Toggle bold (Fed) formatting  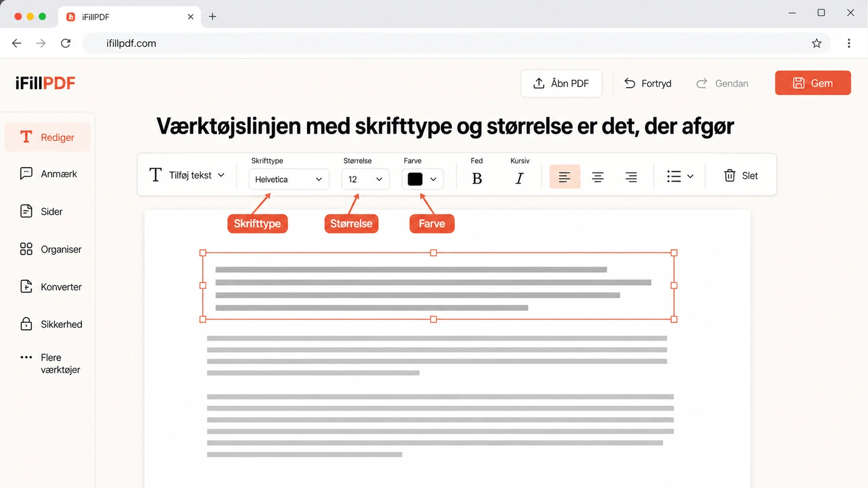click(477, 178)
